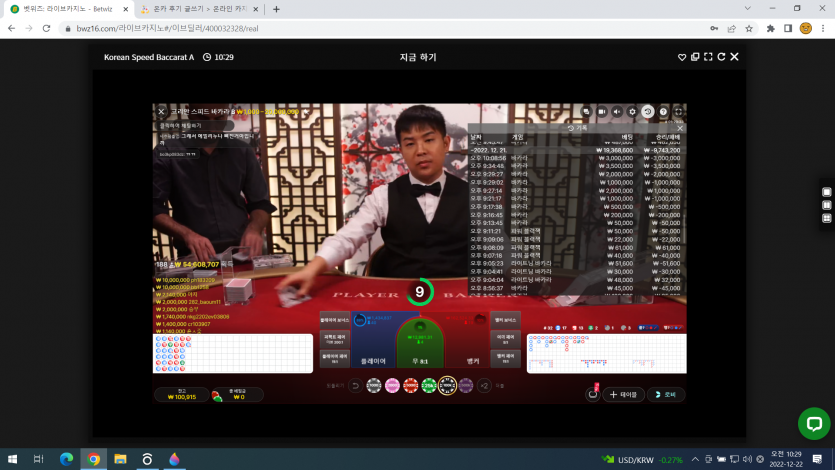The image size is (835, 470).
Task: Reload the game with refresh icon in game bar
Action: pos(722,57)
